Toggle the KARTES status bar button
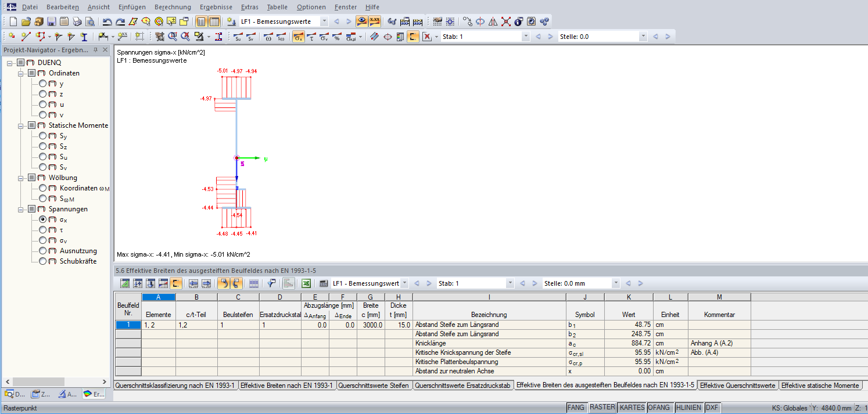The height and width of the screenshot is (414, 868). coord(632,408)
